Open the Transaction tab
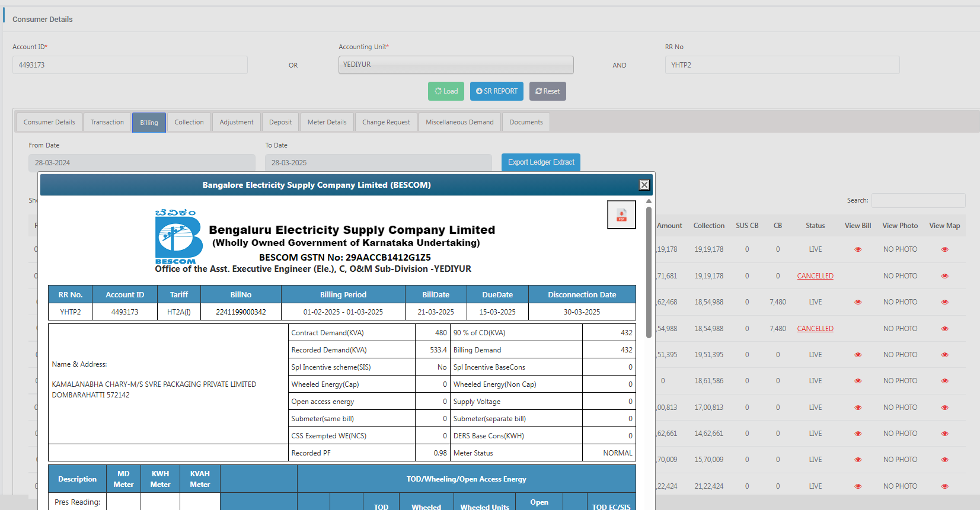The width and height of the screenshot is (980, 510). [107, 122]
